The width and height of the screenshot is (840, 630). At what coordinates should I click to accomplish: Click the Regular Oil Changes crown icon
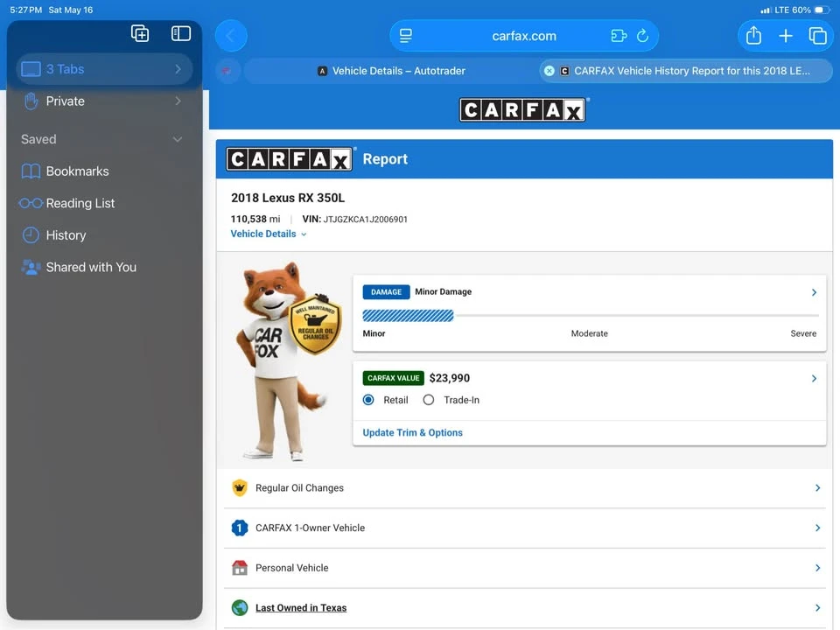coord(240,488)
